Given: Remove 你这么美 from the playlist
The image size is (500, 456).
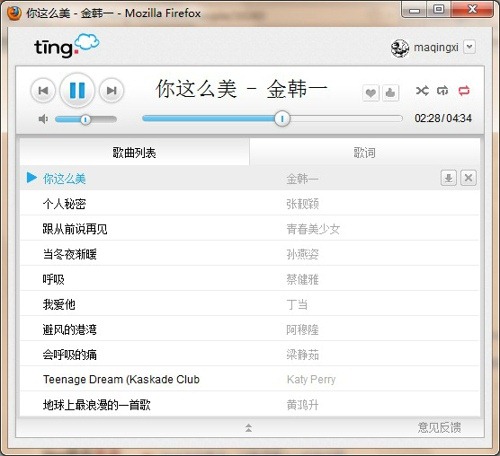Looking at the screenshot, I should point(468,178).
